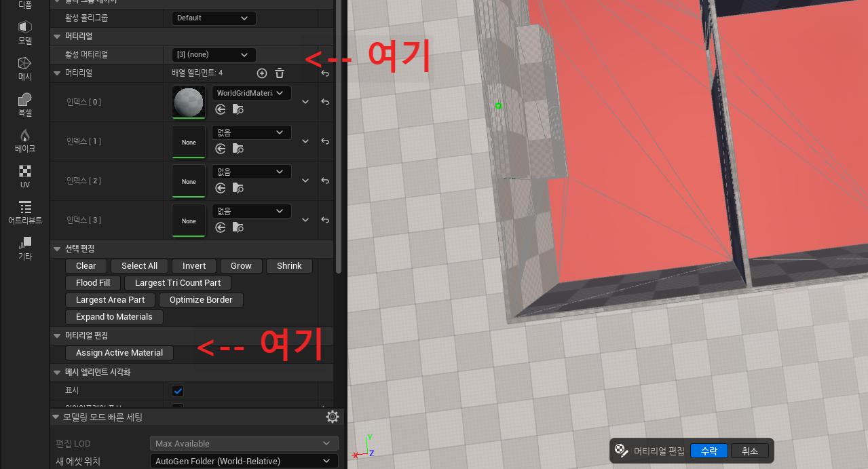This screenshot has width=868, height=469.
Task: Click Largest Tri Count Part button
Action: click(x=178, y=283)
